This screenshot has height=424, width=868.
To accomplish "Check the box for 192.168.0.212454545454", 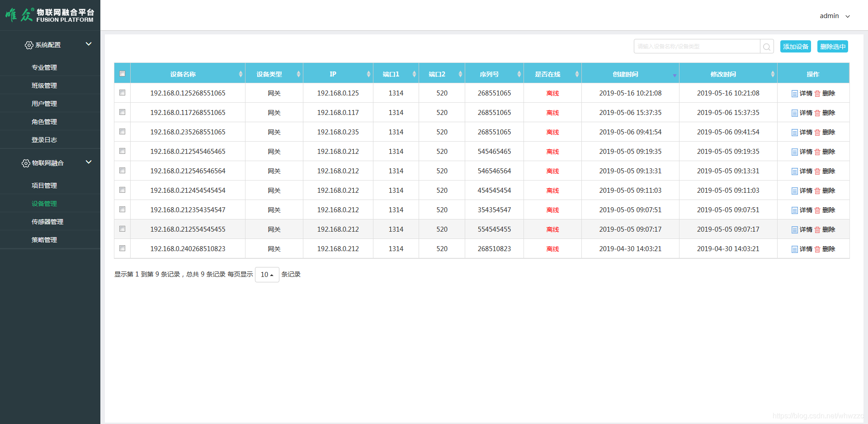I will [x=122, y=190].
